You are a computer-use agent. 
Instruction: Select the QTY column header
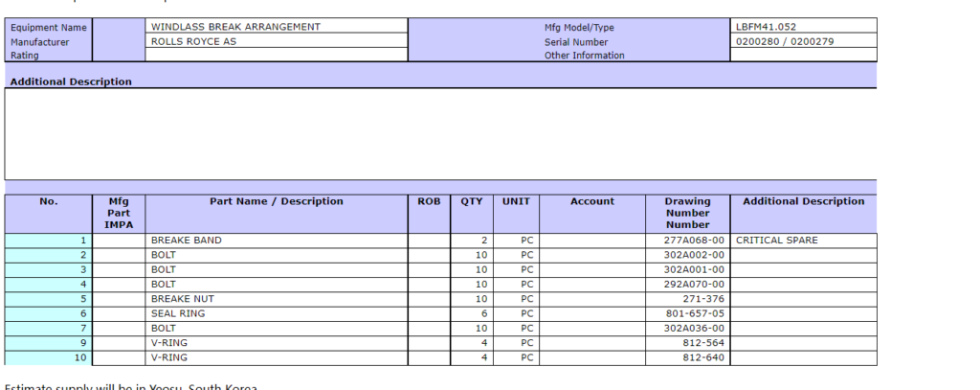(x=471, y=201)
